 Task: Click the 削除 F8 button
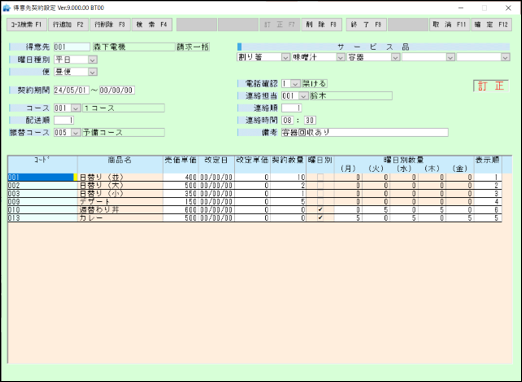321,25
